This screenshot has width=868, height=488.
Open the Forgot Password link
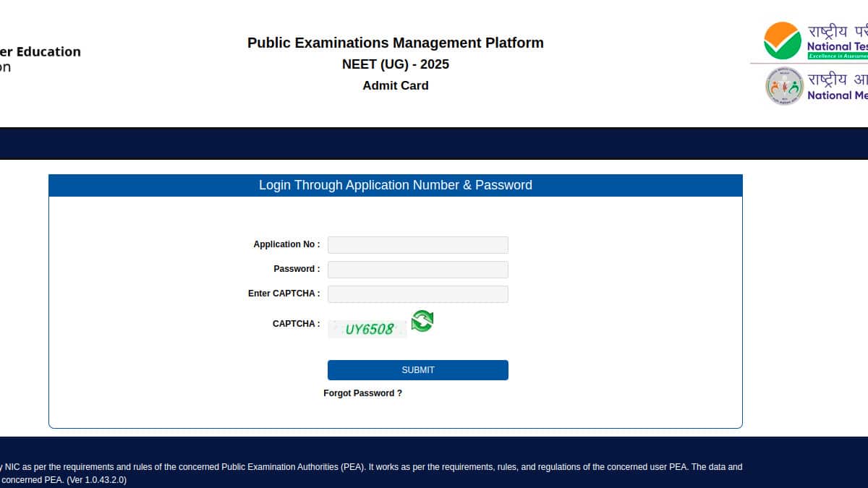362,393
